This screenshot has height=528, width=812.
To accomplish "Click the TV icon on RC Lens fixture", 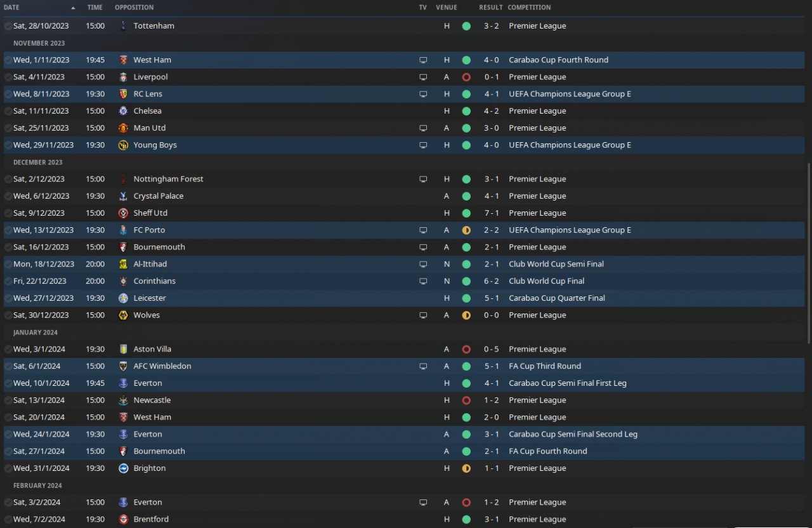I will pos(423,94).
